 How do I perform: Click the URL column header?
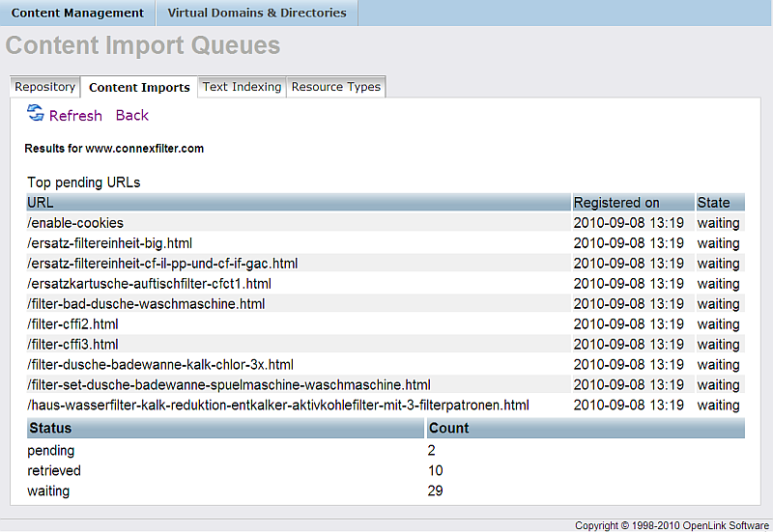(41, 203)
